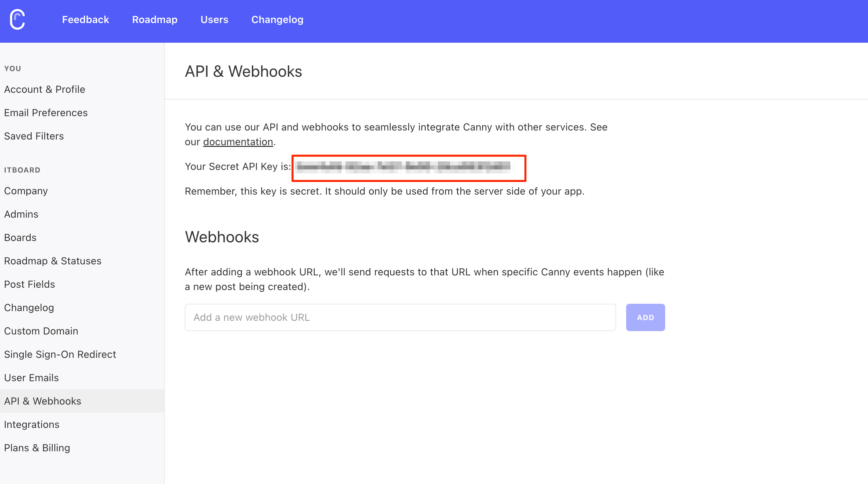Click the Canny logo icon

[17, 20]
